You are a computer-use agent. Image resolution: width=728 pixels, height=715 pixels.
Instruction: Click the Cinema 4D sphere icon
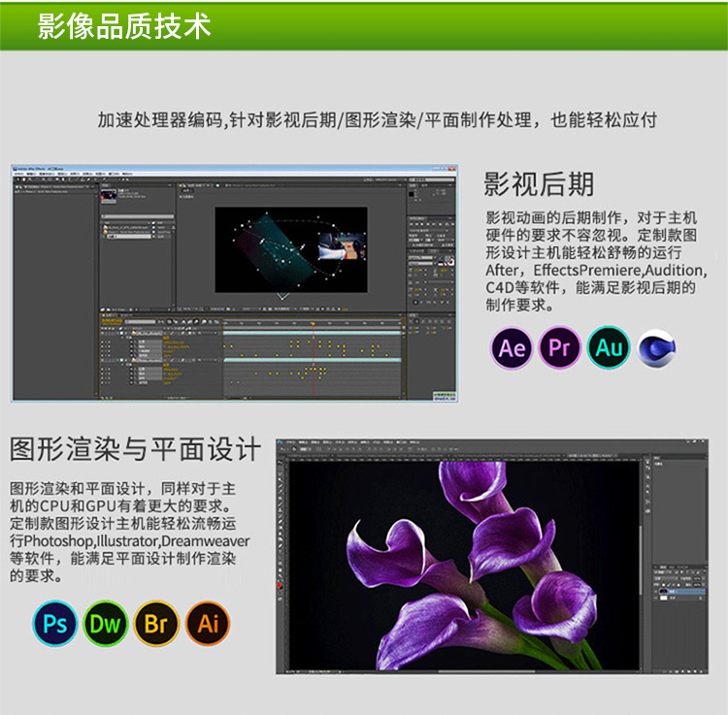coord(657,348)
